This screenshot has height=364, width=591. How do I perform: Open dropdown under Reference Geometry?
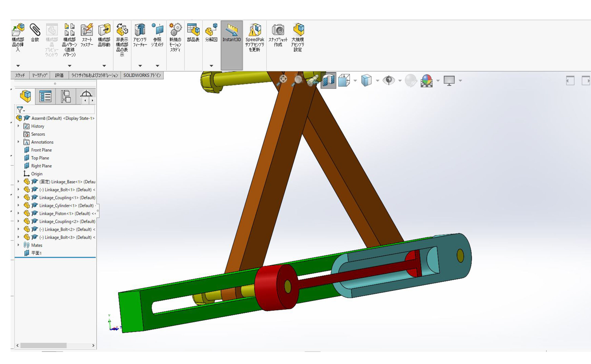[x=157, y=66]
